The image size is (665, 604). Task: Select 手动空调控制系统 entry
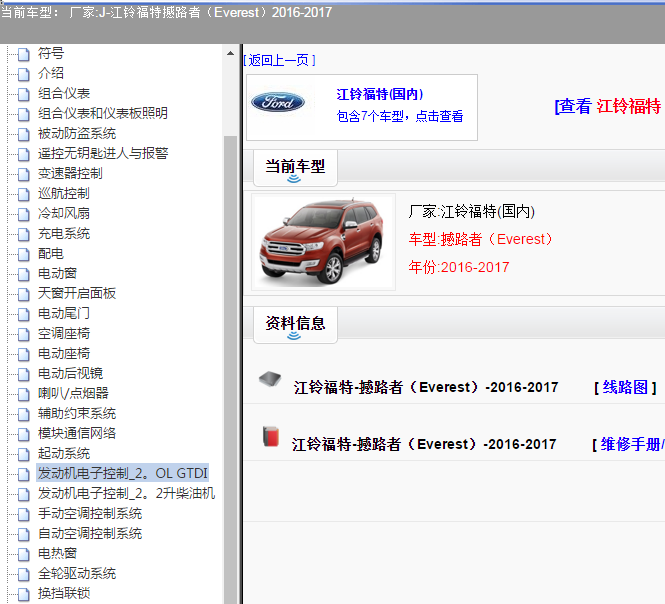click(89, 513)
